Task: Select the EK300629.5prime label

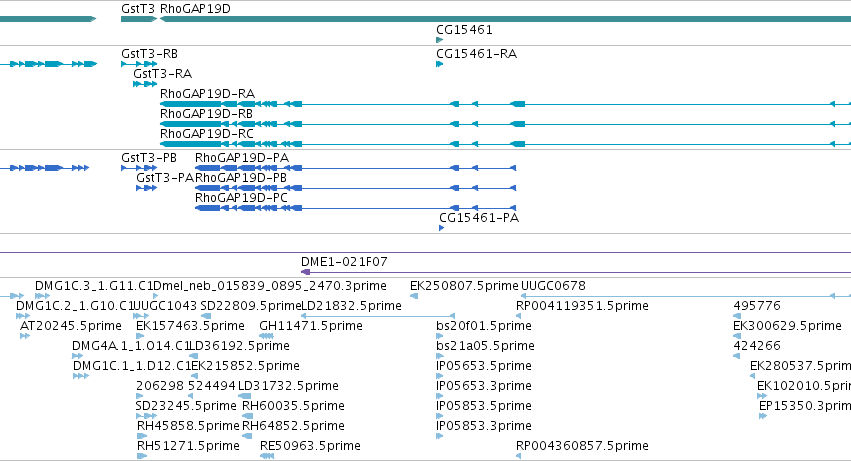Action: [788, 326]
